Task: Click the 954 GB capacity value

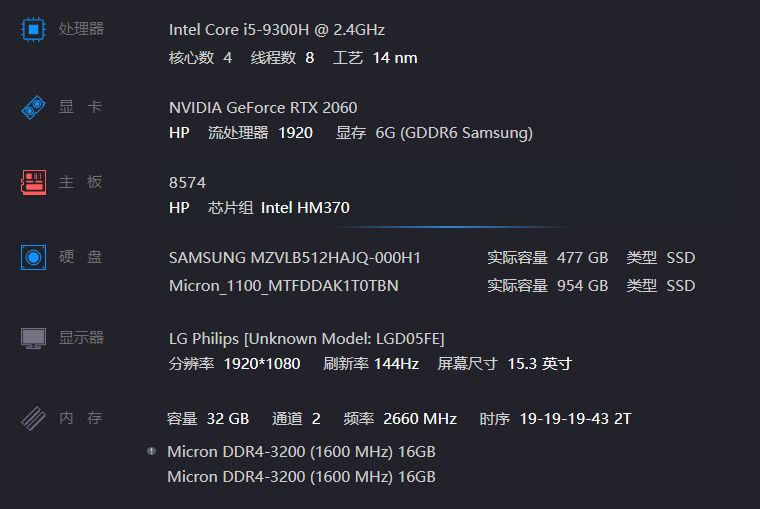Action: point(582,286)
